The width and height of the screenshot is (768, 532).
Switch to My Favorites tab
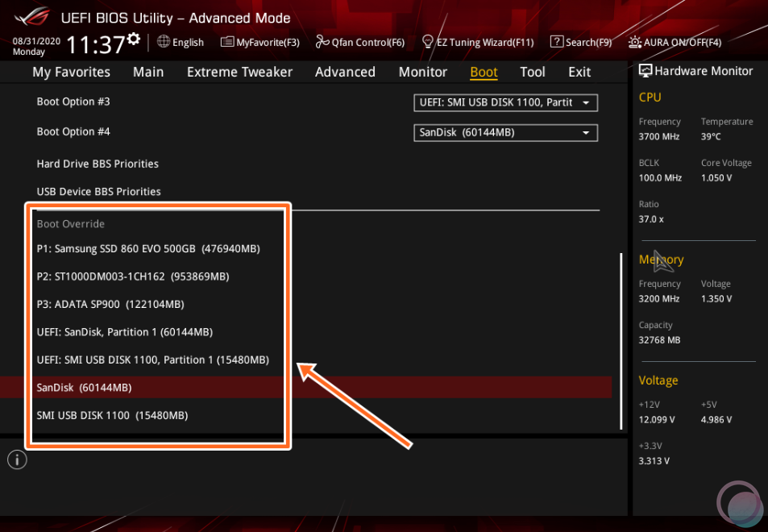point(72,72)
